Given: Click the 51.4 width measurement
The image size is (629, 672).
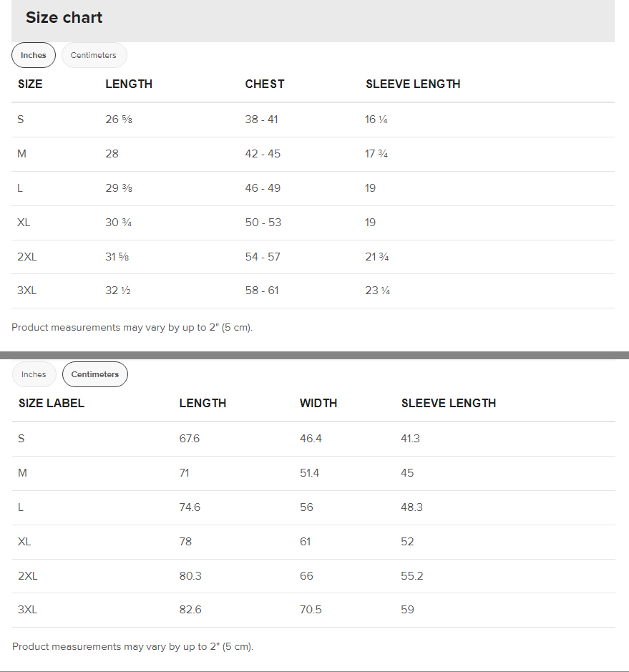Looking at the screenshot, I should coord(310,473).
